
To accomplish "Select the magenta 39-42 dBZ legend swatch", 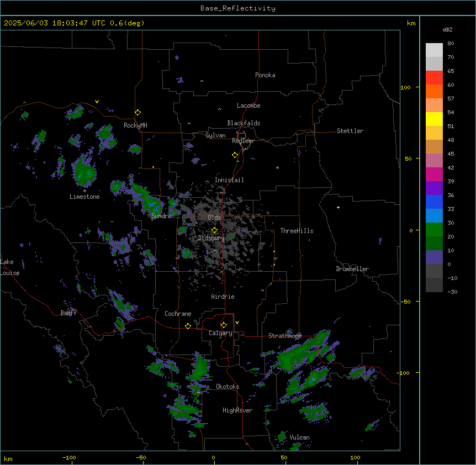I will (x=434, y=174).
